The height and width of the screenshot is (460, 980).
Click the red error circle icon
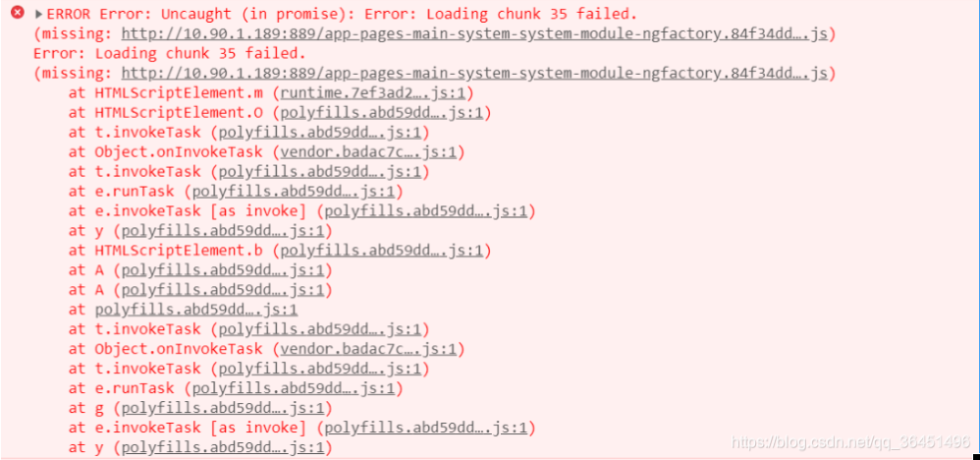pyautogui.click(x=18, y=12)
